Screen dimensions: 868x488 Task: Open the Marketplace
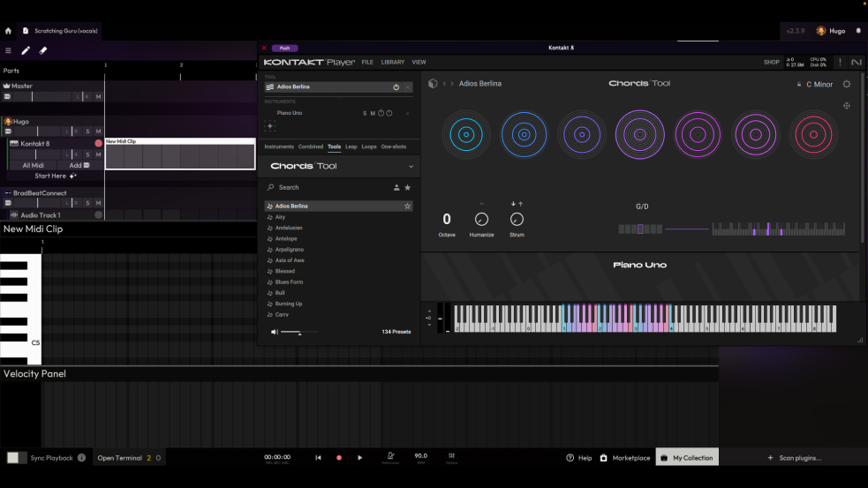tap(625, 458)
